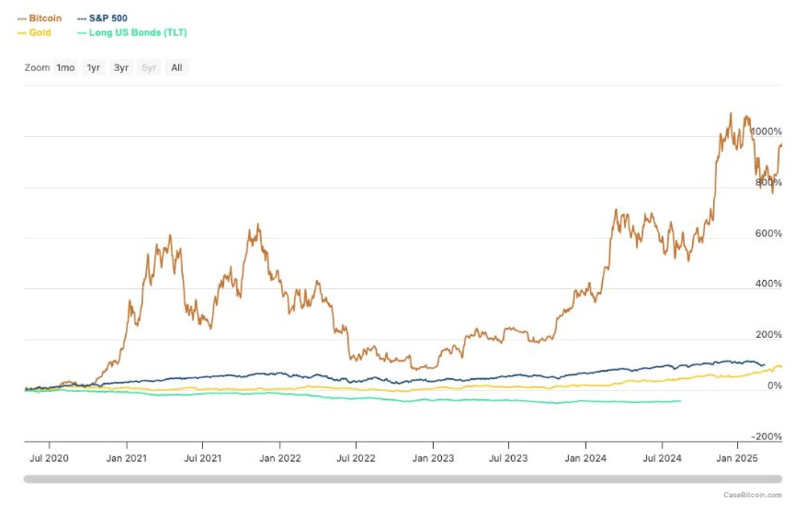Image resolution: width=812 pixels, height=515 pixels.
Task: Click the greyed-out 5yr zoom button
Action: [x=149, y=68]
